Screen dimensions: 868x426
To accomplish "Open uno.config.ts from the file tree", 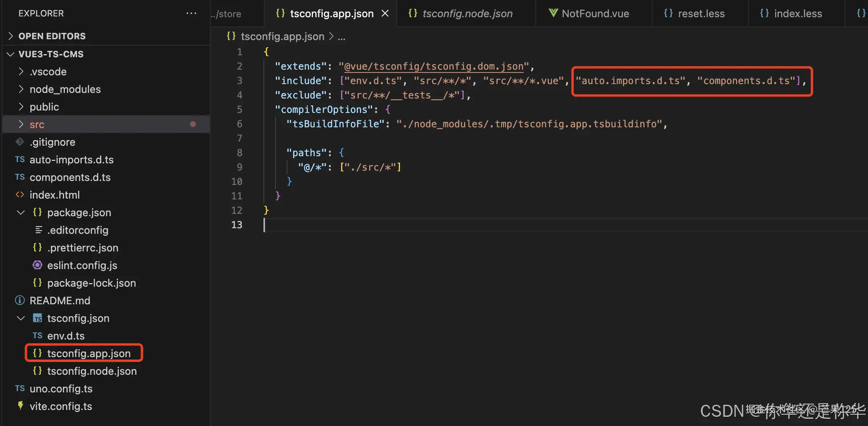I will [61, 388].
